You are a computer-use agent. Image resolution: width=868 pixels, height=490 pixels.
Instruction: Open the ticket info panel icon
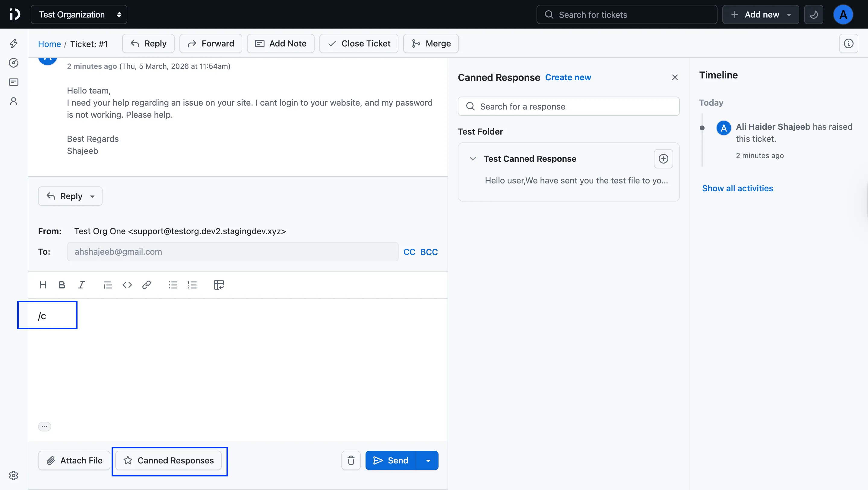848,43
